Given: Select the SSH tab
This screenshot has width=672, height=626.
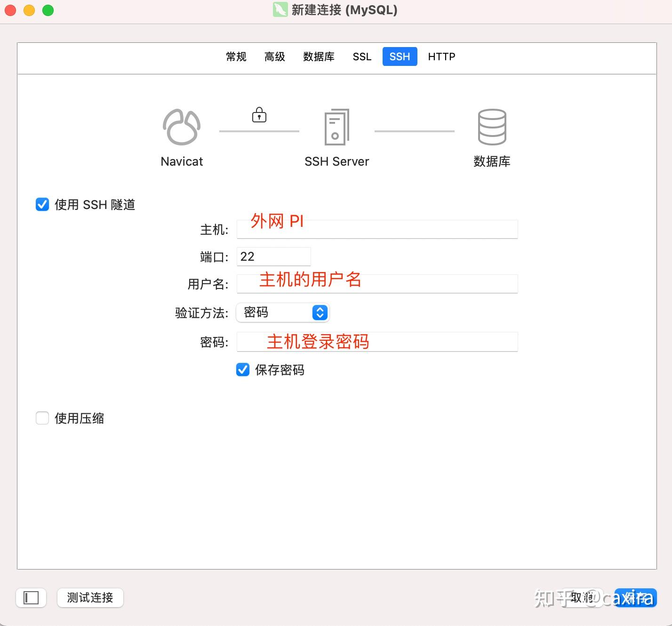Looking at the screenshot, I should click(399, 56).
